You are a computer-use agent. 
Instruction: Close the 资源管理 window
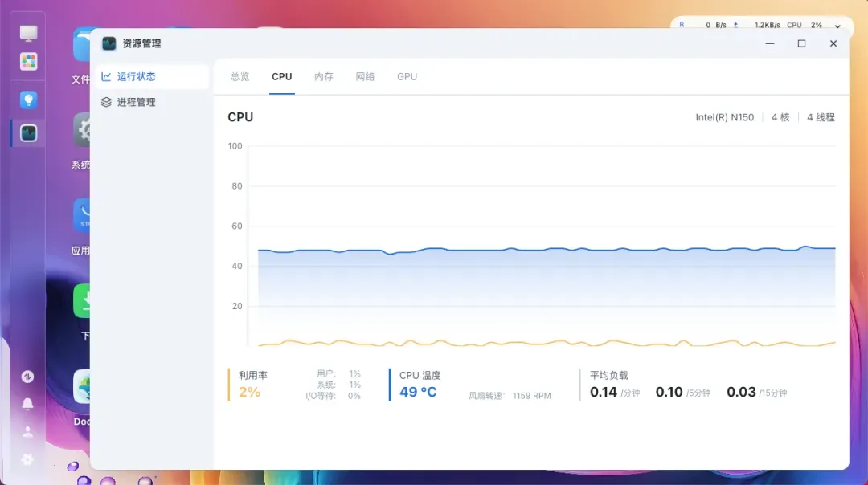click(x=833, y=43)
